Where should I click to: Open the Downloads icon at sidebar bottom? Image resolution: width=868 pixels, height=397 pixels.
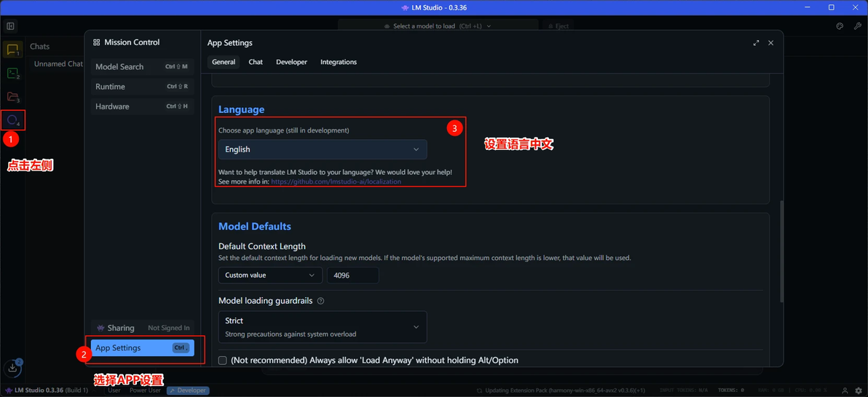pyautogui.click(x=12, y=369)
